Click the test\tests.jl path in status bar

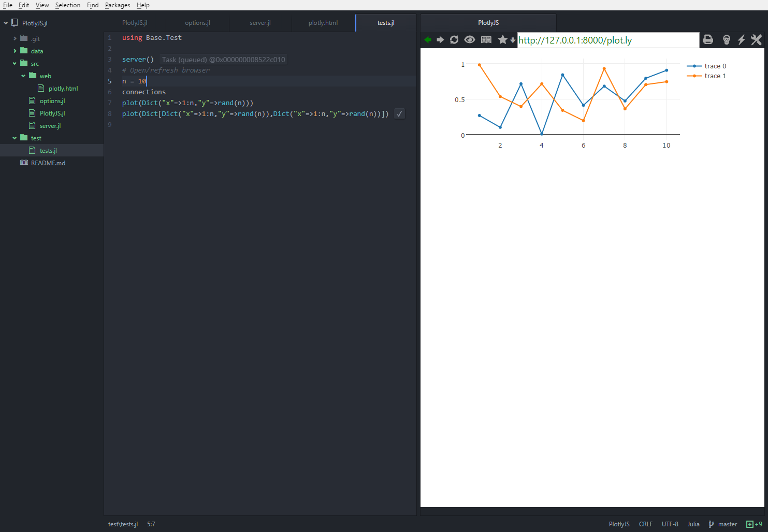click(x=123, y=524)
